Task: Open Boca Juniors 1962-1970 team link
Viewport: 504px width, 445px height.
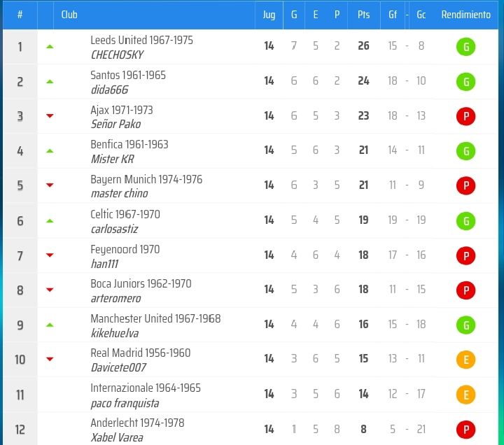Action: tap(141, 283)
